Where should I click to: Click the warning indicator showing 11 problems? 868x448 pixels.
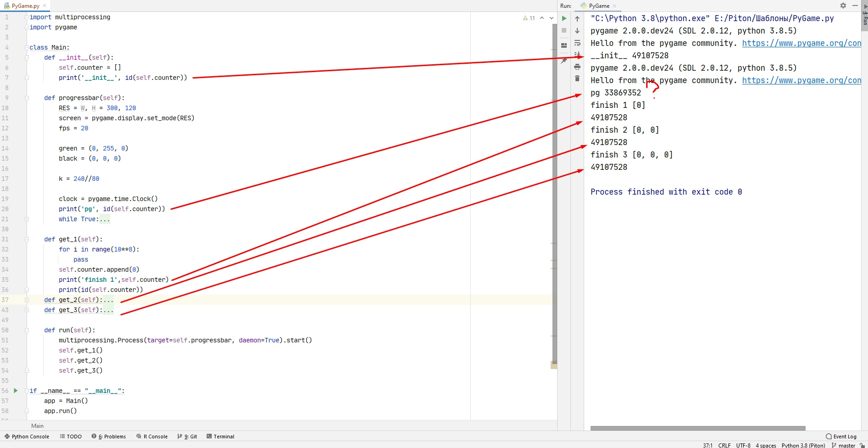click(529, 18)
